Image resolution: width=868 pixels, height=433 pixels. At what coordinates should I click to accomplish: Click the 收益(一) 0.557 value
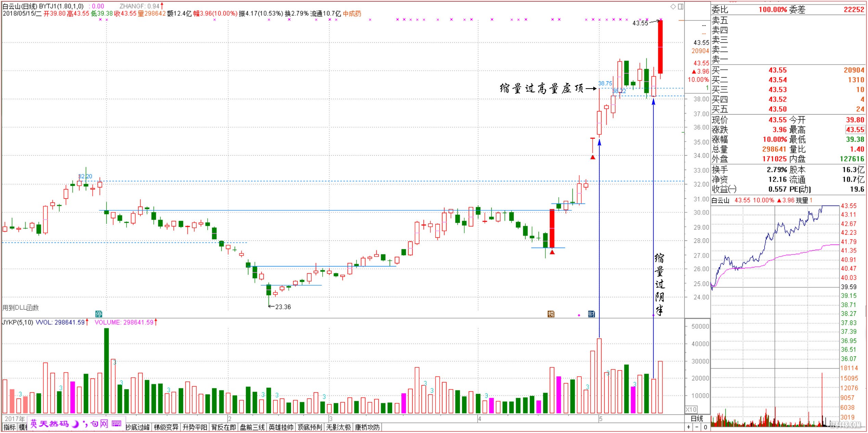(x=778, y=189)
